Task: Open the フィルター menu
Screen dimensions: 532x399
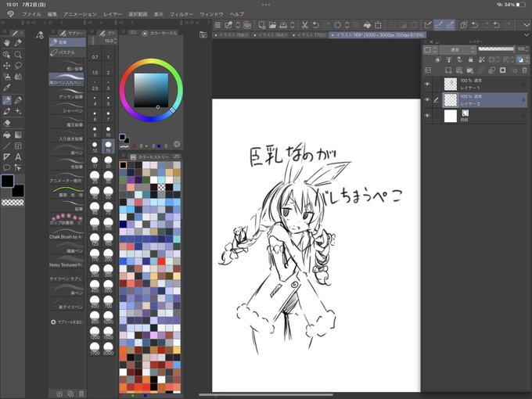Action: pyautogui.click(x=182, y=14)
